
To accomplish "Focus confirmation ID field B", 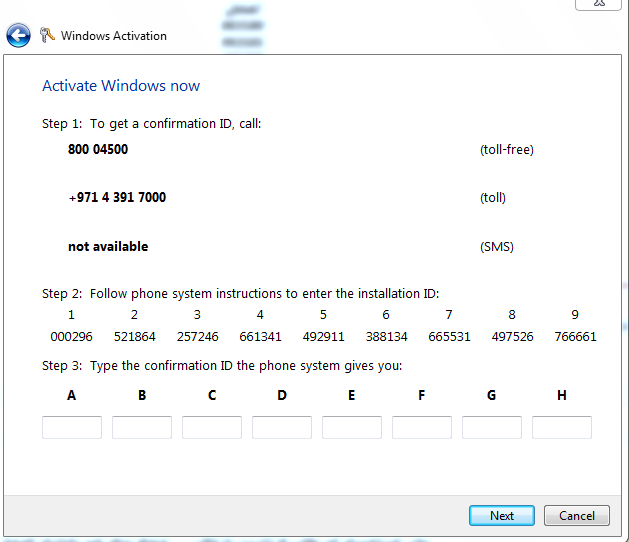I will [142, 427].
